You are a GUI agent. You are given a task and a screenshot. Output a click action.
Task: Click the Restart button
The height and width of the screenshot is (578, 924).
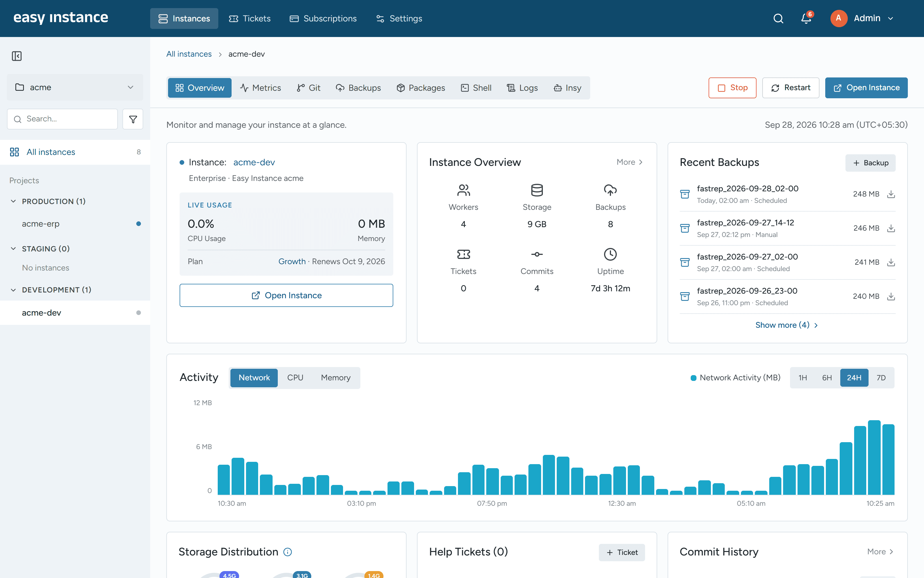tap(791, 88)
